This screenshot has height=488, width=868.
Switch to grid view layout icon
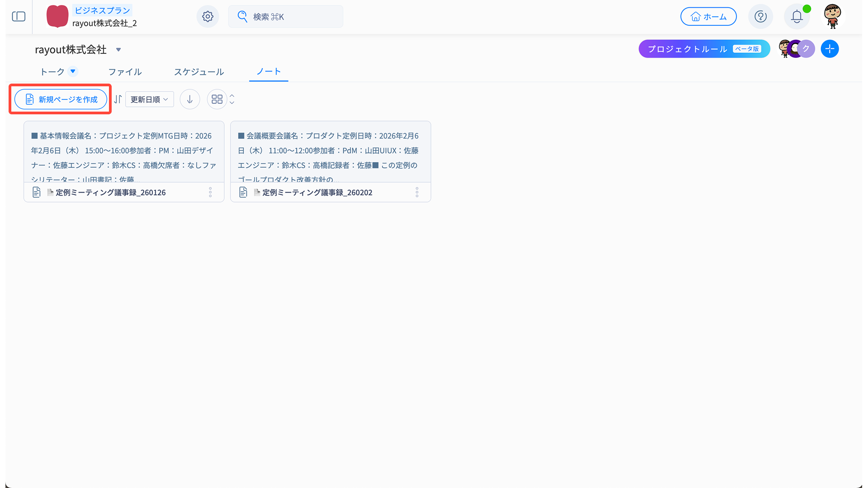click(217, 99)
